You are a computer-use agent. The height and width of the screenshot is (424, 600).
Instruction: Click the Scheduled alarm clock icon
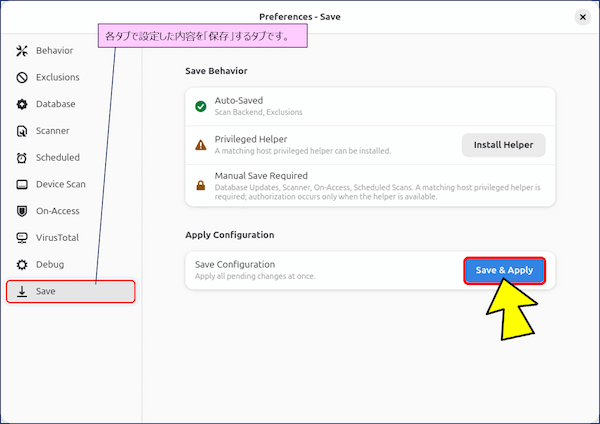(x=22, y=158)
